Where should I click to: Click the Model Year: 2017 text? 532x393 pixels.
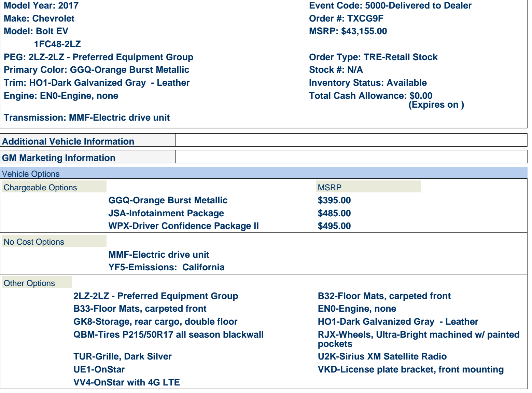[x=41, y=6]
